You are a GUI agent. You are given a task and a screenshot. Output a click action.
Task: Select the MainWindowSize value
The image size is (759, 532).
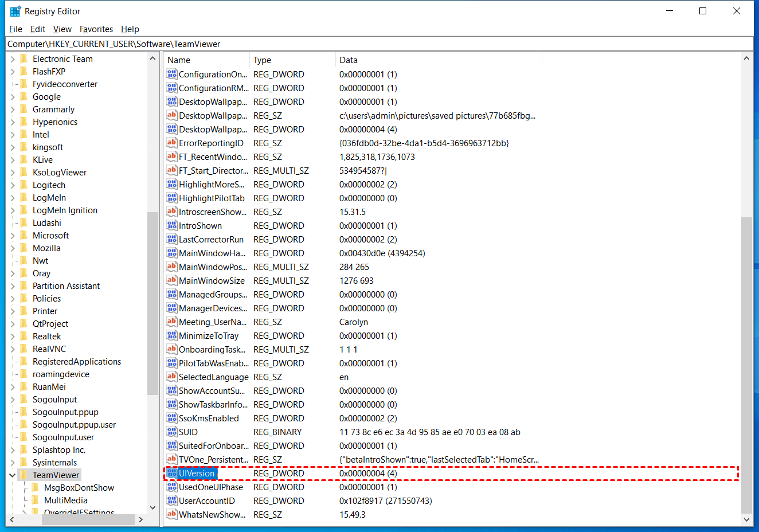(x=212, y=281)
